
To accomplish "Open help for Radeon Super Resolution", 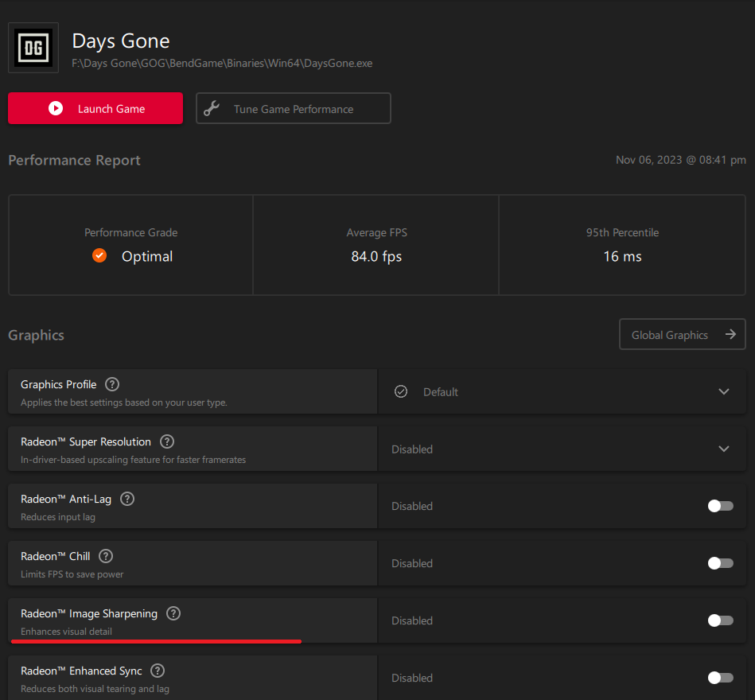I will pyautogui.click(x=167, y=441).
